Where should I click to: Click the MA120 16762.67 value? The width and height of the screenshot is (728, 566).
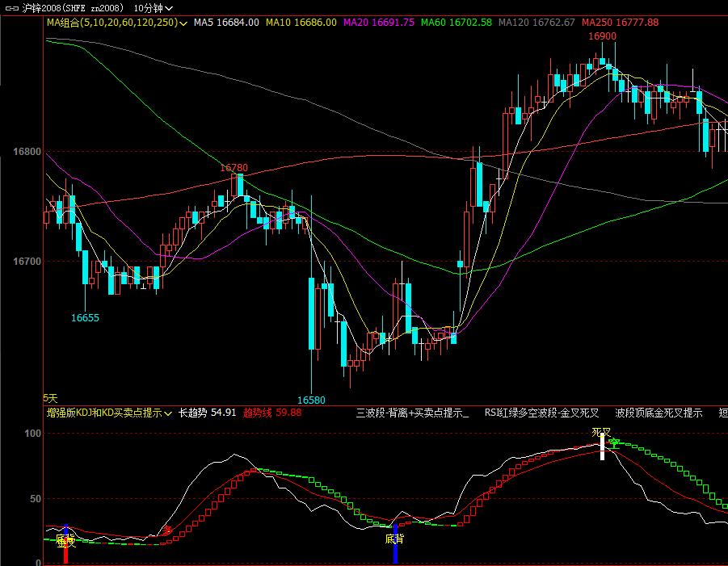(x=537, y=23)
